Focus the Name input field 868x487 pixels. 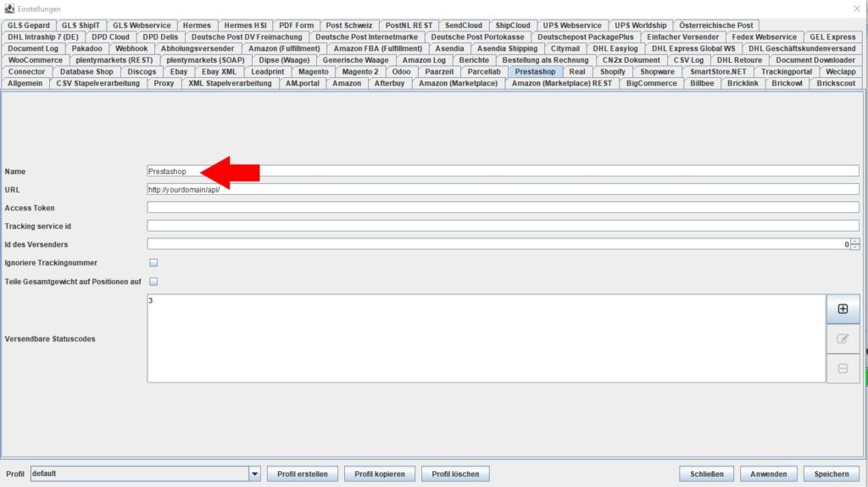pyautogui.click(x=503, y=171)
